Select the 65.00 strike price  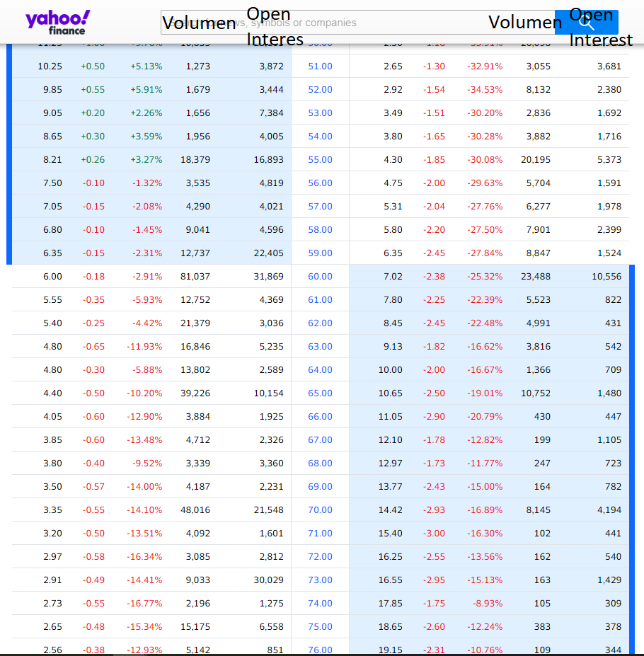pyautogui.click(x=320, y=393)
